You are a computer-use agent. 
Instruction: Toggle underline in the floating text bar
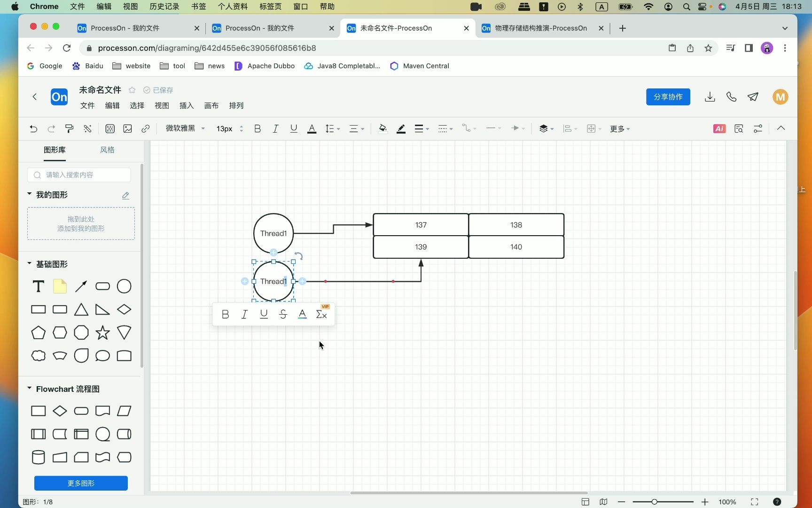[x=264, y=314]
